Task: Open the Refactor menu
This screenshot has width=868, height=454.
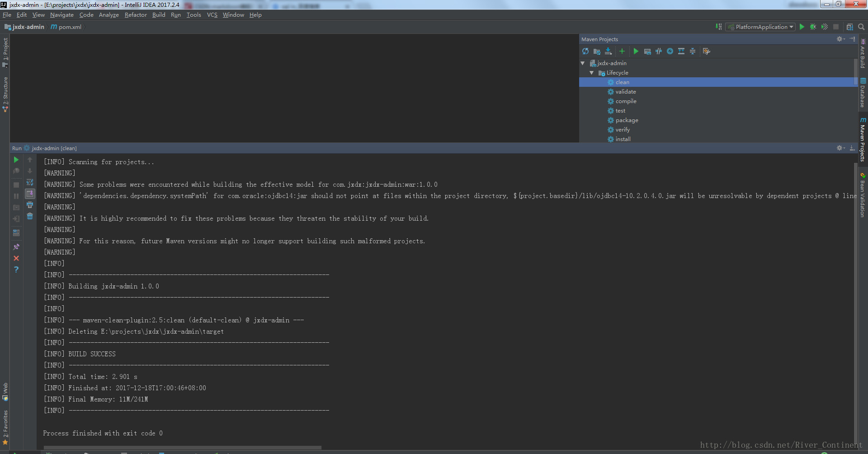Action: 136,15
